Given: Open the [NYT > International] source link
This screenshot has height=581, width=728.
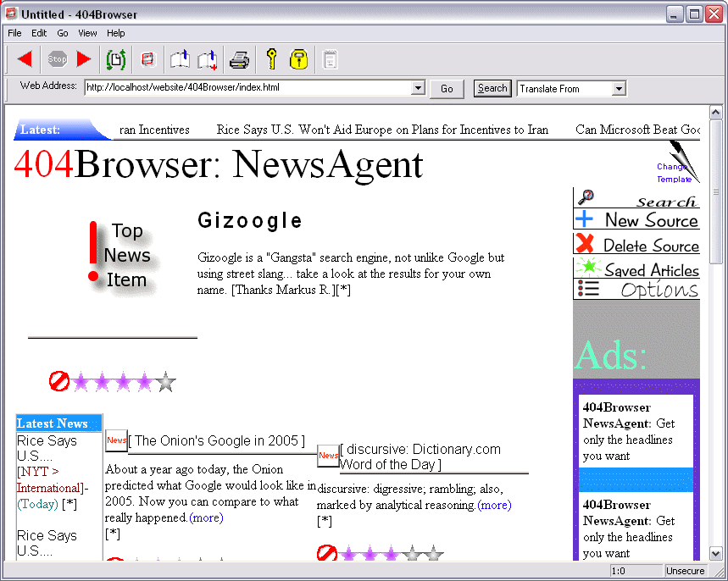Looking at the screenshot, I should pyautogui.click(x=51, y=480).
